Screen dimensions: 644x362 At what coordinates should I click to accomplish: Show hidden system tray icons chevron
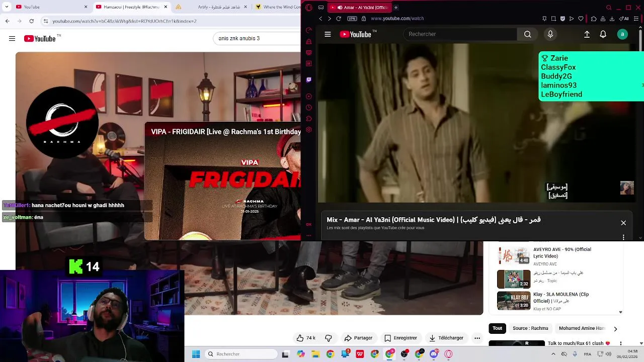coord(553,354)
